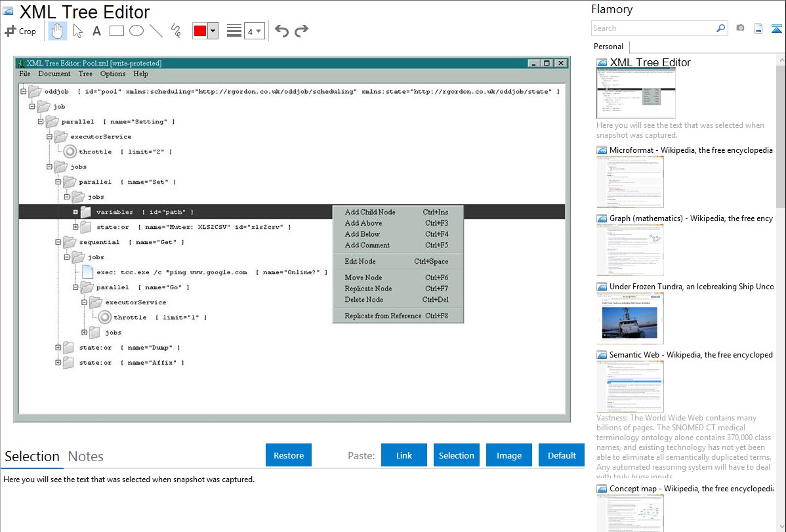Redo the last annotation

click(x=301, y=31)
